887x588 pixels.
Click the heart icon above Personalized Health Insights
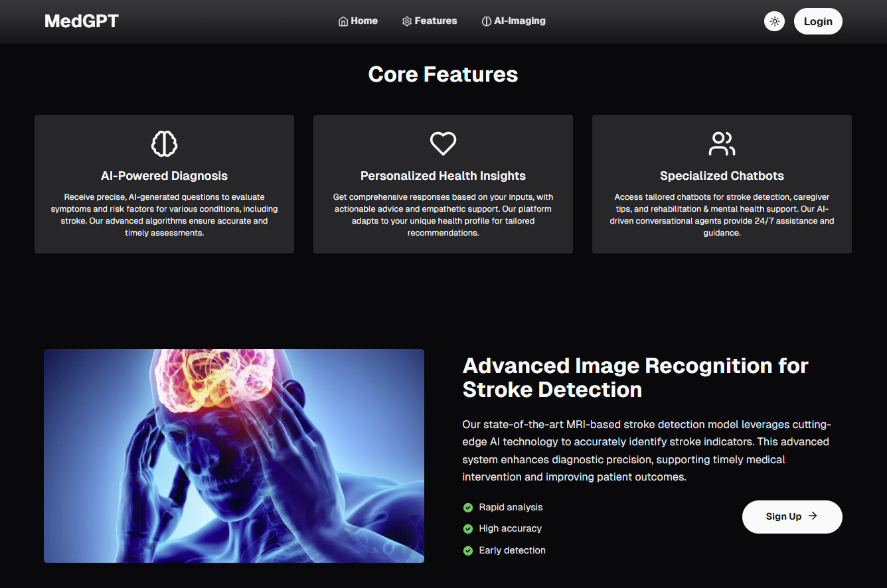(x=443, y=143)
